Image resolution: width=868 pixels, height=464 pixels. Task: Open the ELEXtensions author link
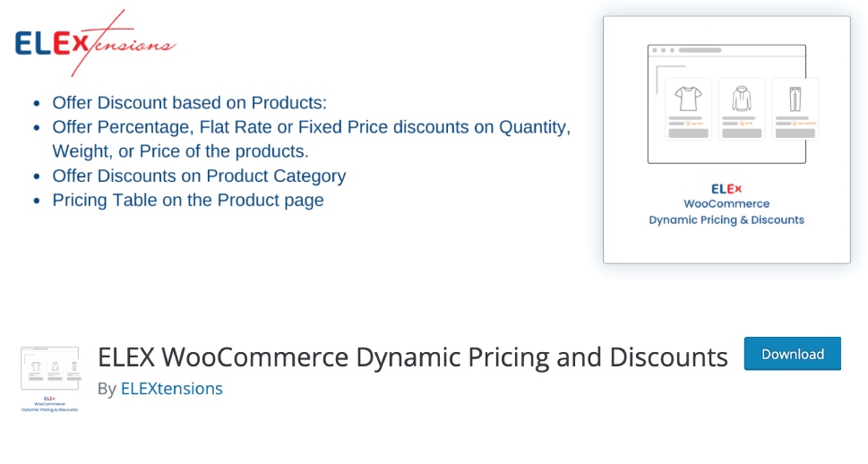[172, 389]
